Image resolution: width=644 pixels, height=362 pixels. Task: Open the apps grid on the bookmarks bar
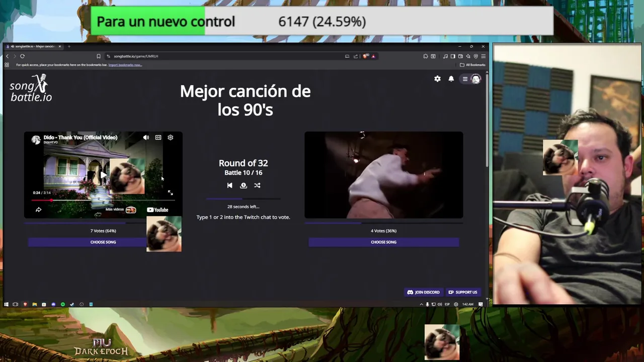pos(7,65)
